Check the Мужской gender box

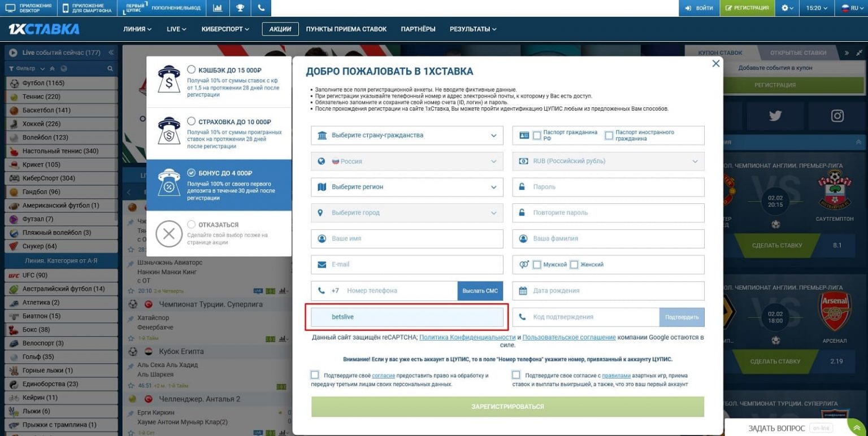537,264
